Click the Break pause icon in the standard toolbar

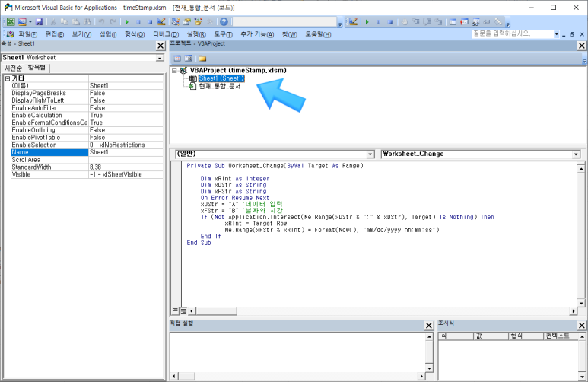138,22
